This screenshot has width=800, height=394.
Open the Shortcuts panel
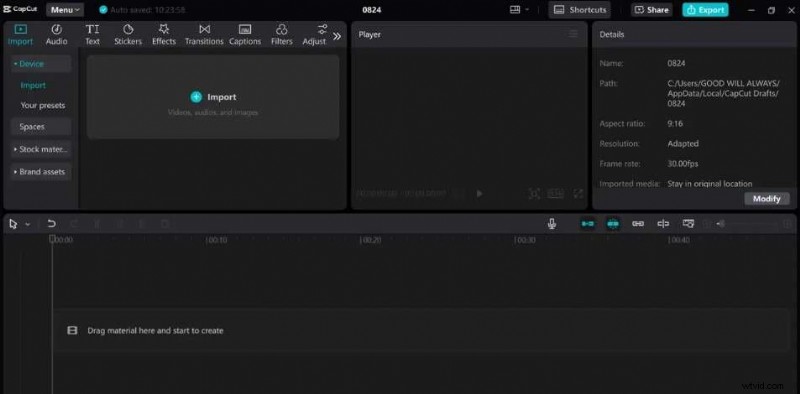point(580,10)
